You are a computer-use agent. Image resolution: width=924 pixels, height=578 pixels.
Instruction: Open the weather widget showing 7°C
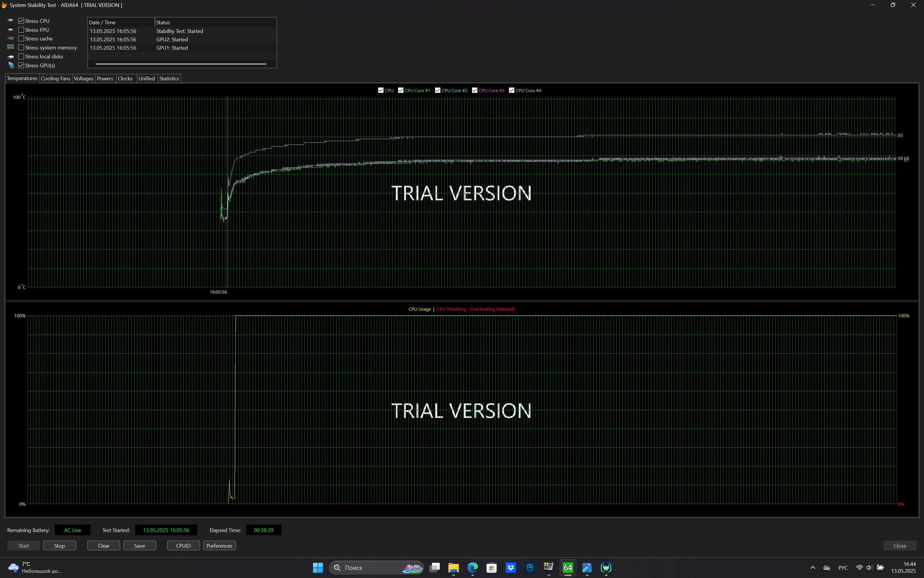pos(35,568)
